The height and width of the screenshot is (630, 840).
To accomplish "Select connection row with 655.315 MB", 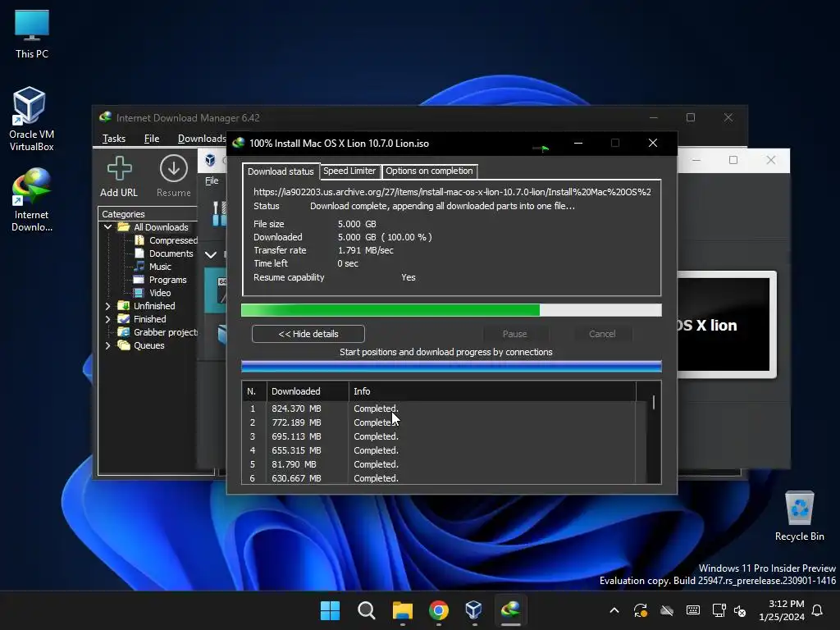I will [439, 450].
